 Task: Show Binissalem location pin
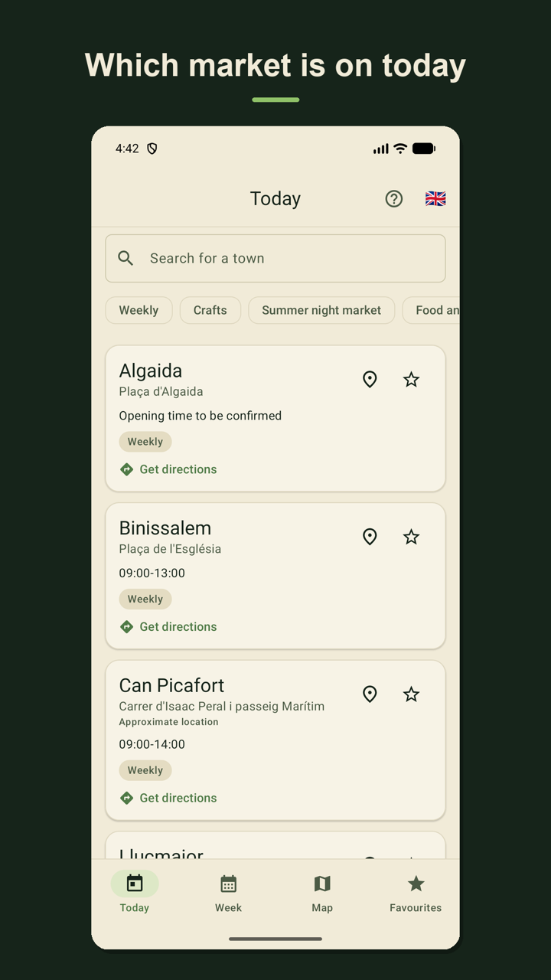(x=370, y=537)
